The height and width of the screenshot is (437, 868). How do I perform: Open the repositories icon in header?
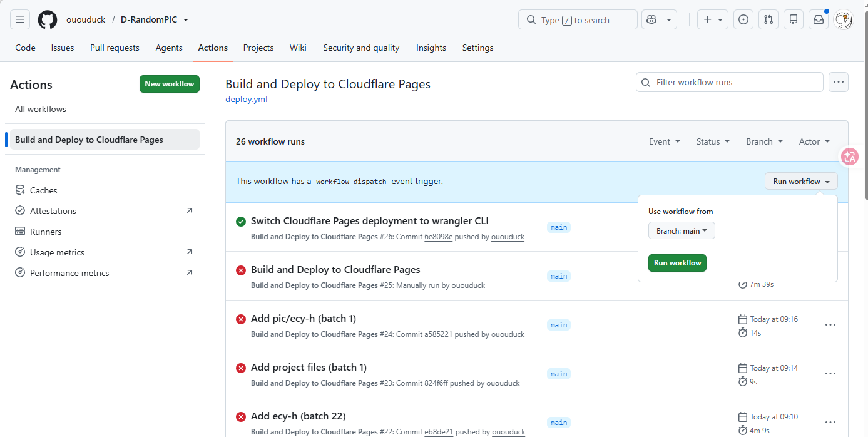click(x=794, y=19)
